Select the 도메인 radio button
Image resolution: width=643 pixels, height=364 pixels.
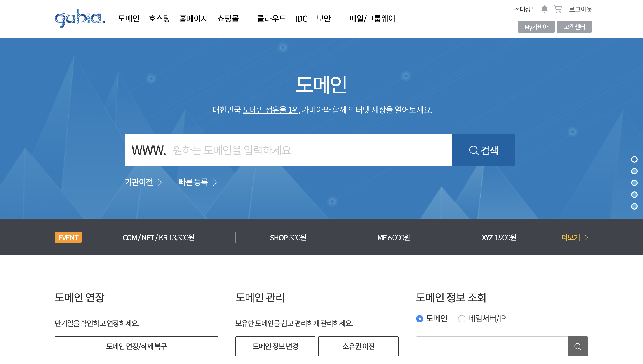tap(420, 319)
